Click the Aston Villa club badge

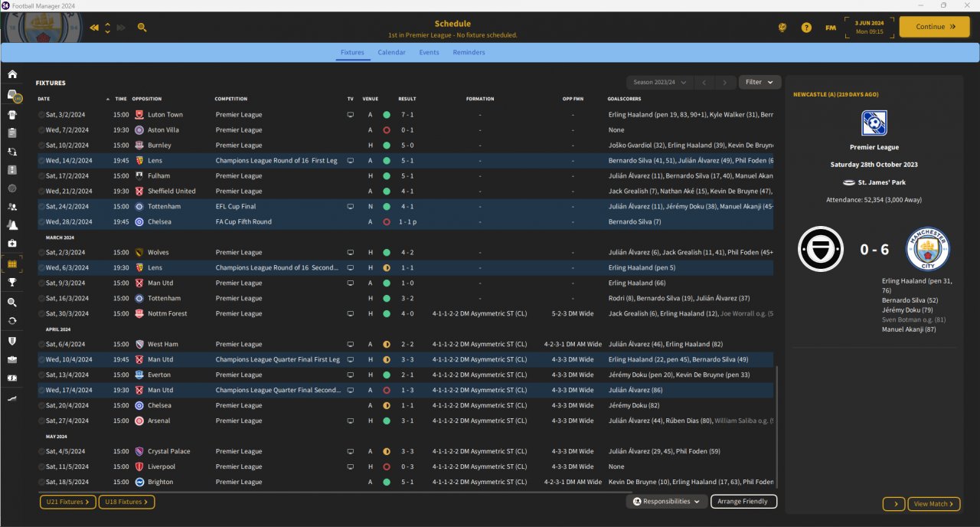pyautogui.click(x=139, y=130)
